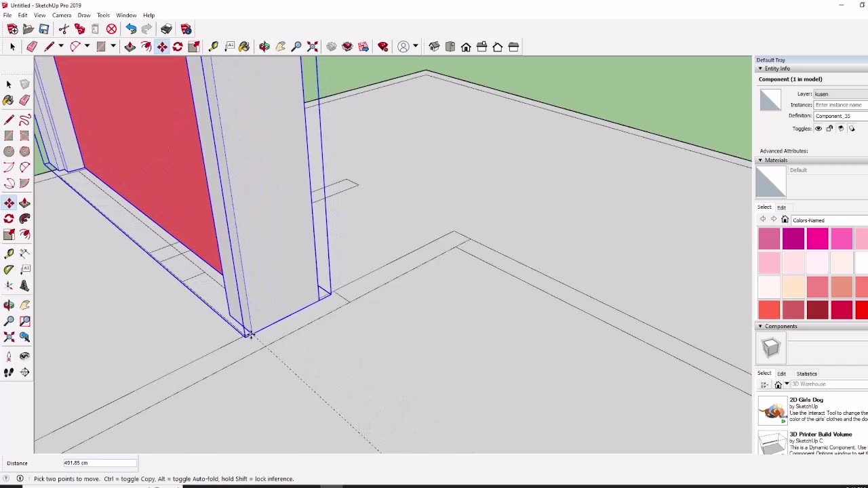Click the Definition field Component_35
Image resolution: width=868 pixels, height=488 pixels.
pos(841,116)
